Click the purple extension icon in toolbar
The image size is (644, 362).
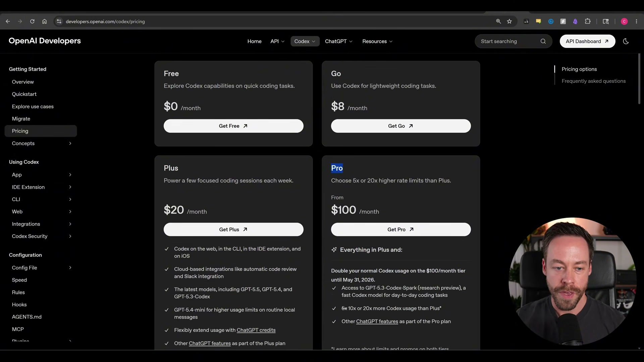(x=575, y=21)
